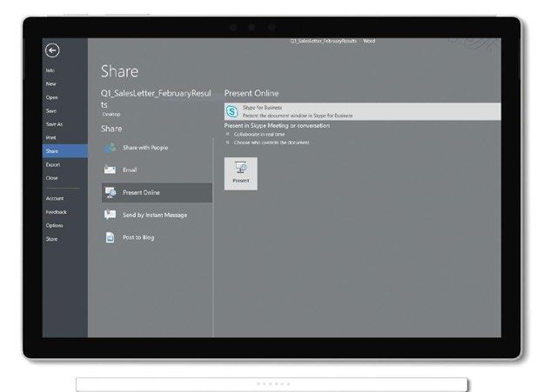This screenshot has height=392, width=543.
Task: Choose Send by Instant Message
Action: coord(157,215)
